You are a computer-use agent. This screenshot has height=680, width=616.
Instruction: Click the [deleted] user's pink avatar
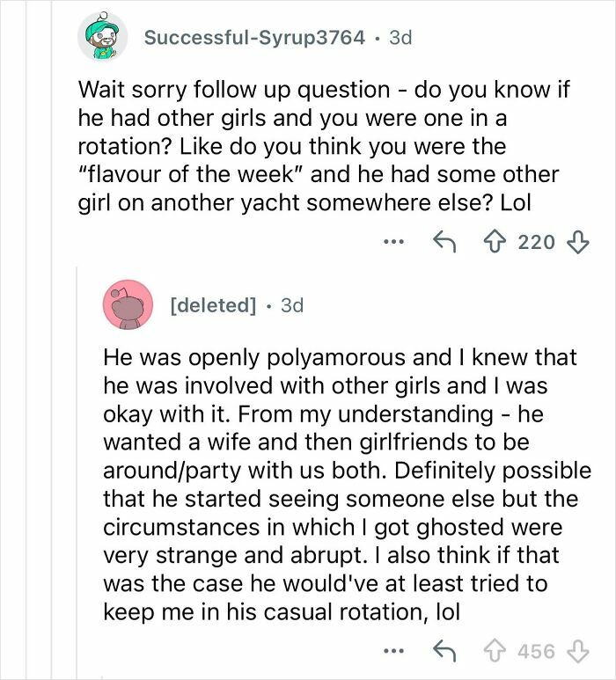pyautogui.click(x=128, y=306)
